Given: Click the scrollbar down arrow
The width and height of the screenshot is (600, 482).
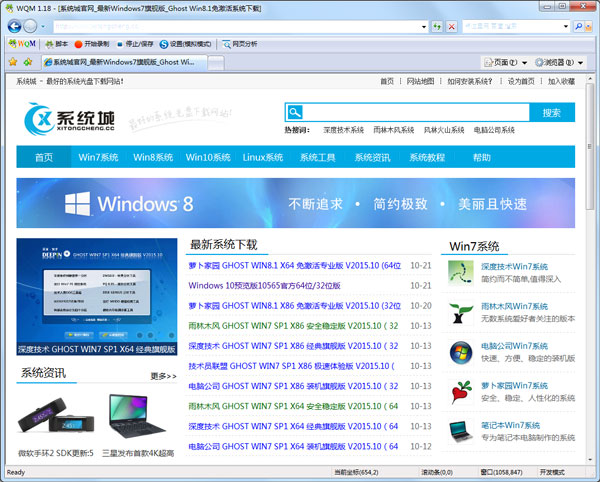Looking at the screenshot, I should [590, 459].
